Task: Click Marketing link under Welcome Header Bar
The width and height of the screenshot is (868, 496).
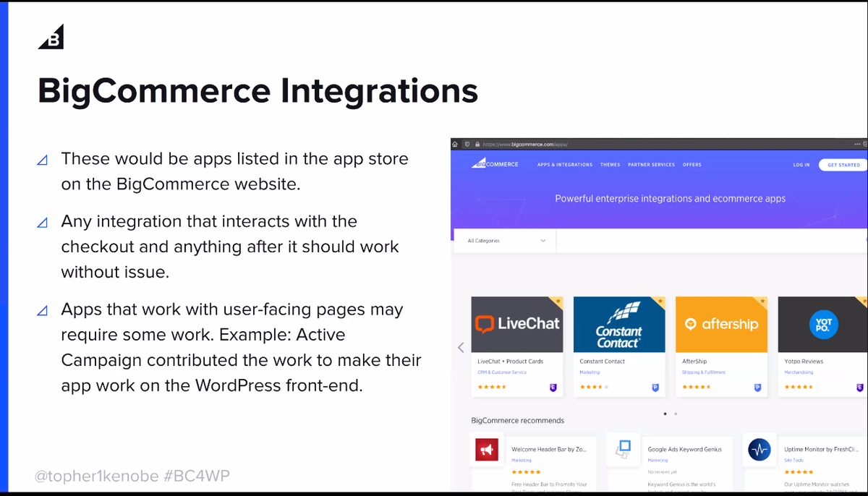Action: [x=522, y=461]
